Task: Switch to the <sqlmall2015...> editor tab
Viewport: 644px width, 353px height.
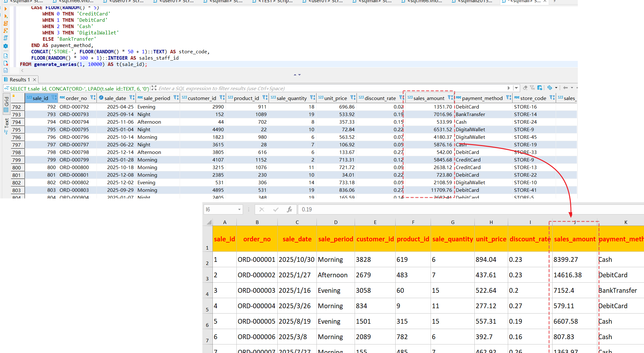Action: click(x=475, y=2)
